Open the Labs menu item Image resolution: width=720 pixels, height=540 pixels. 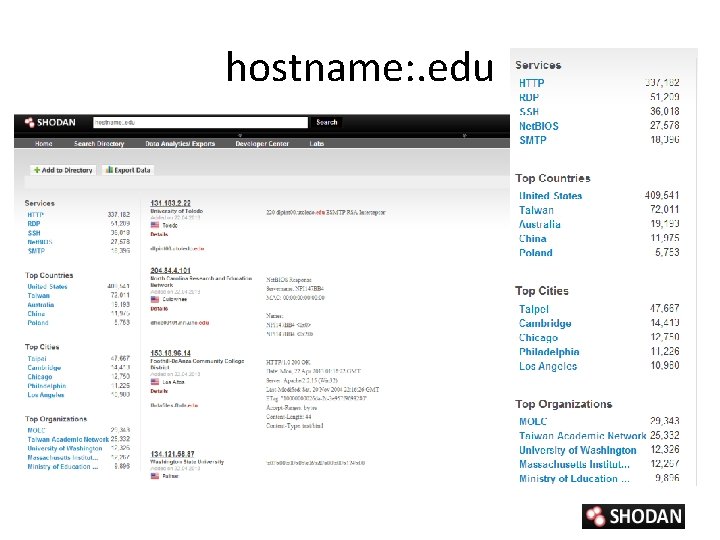[x=316, y=143]
